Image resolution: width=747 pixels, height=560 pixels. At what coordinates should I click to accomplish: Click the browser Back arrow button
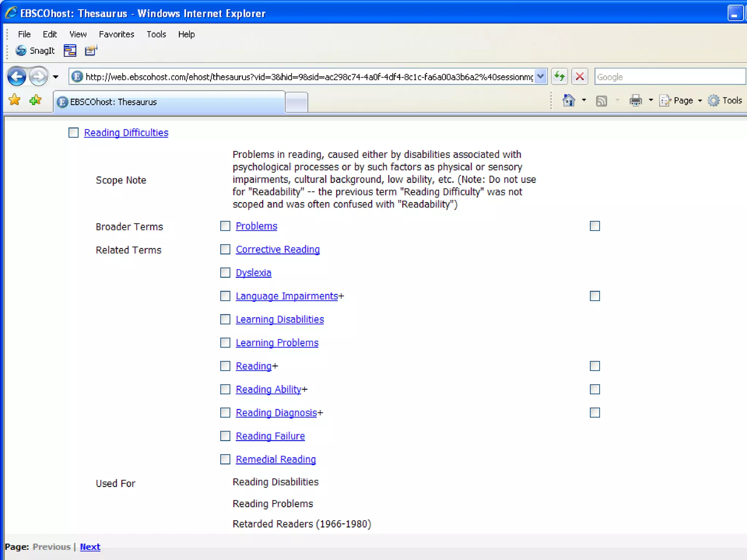(x=17, y=77)
